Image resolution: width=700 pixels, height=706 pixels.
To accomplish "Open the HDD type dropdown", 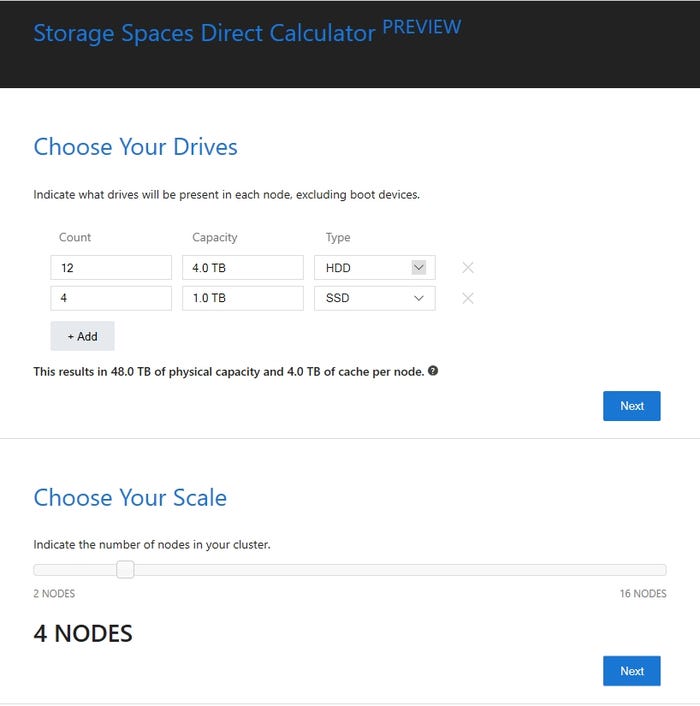I will [x=419, y=268].
